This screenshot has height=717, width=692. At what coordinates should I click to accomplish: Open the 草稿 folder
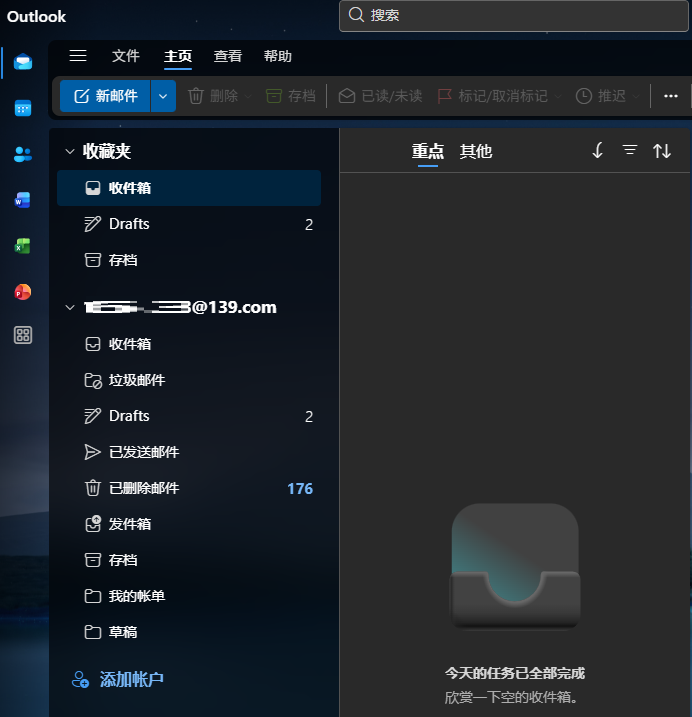click(x=189, y=632)
